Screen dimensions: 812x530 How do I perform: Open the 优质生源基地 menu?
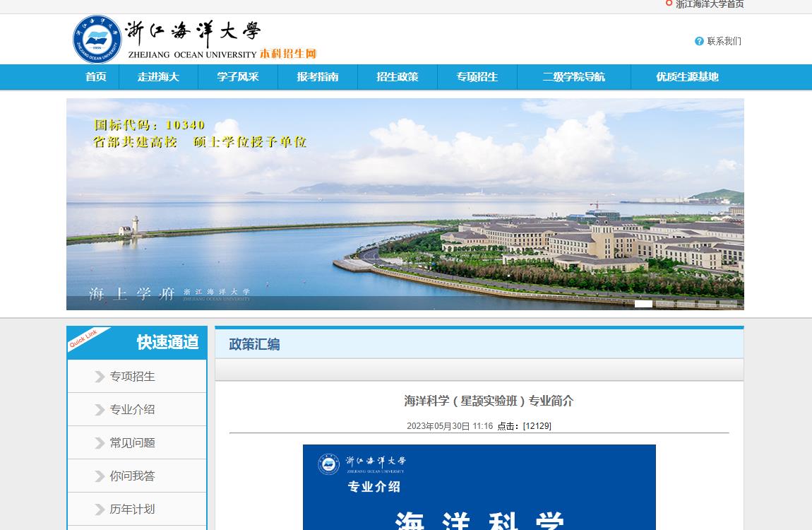(x=687, y=77)
